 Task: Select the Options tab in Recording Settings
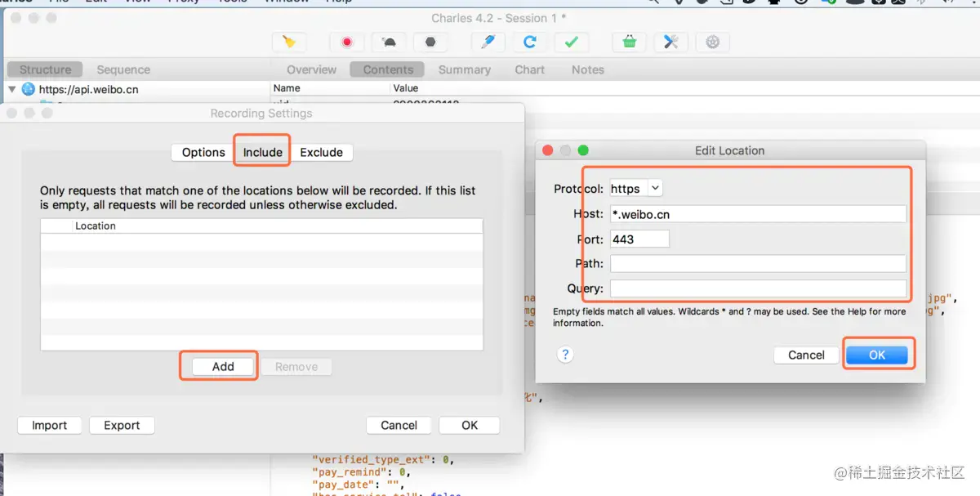click(203, 152)
